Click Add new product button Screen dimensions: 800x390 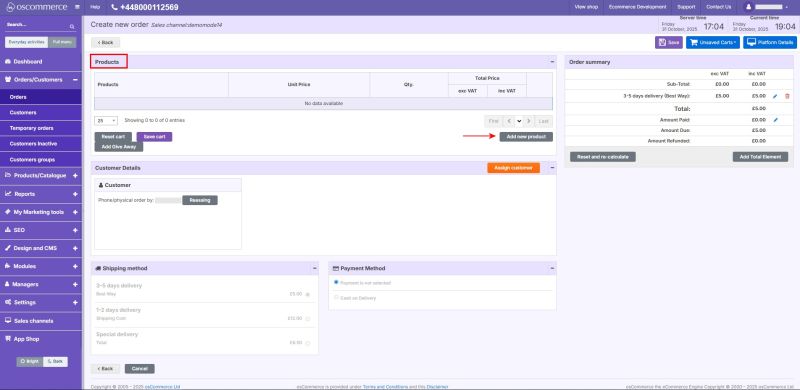(526, 137)
